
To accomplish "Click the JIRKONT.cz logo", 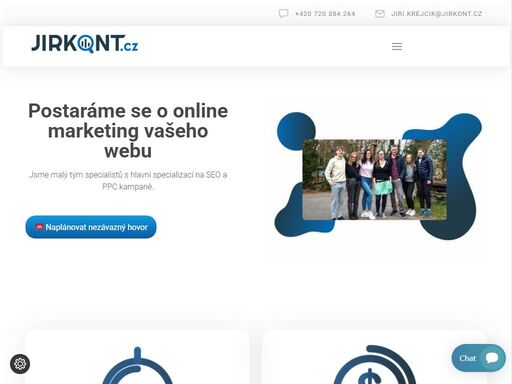I will (84, 44).
